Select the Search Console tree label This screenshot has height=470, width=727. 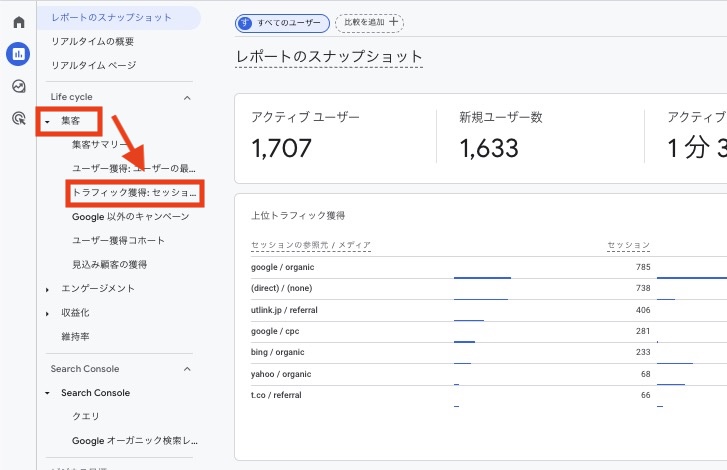[x=96, y=393]
